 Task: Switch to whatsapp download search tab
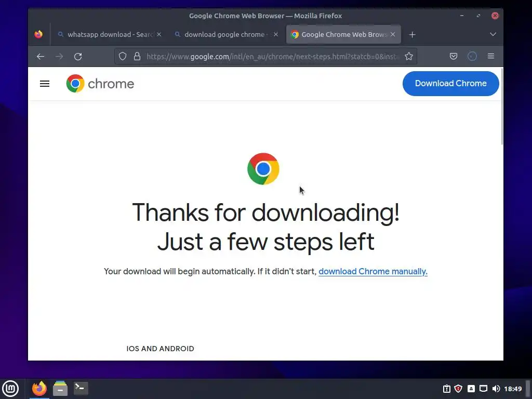point(109,34)
